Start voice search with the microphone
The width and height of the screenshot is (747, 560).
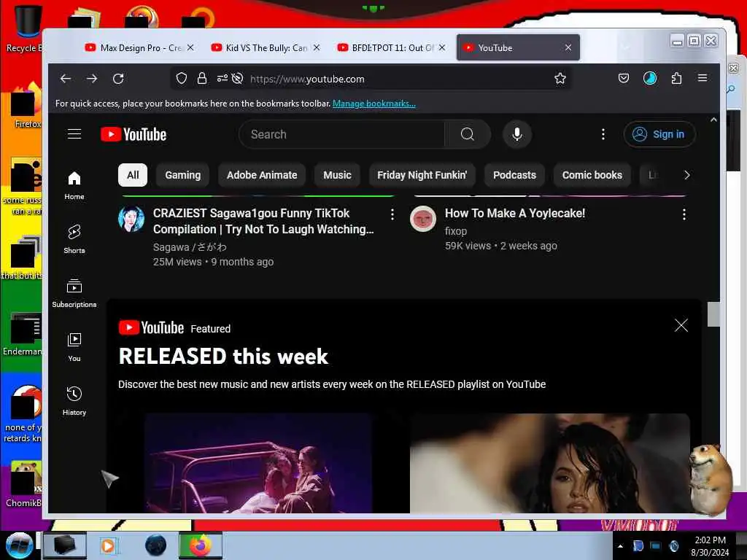pos(517,134)
